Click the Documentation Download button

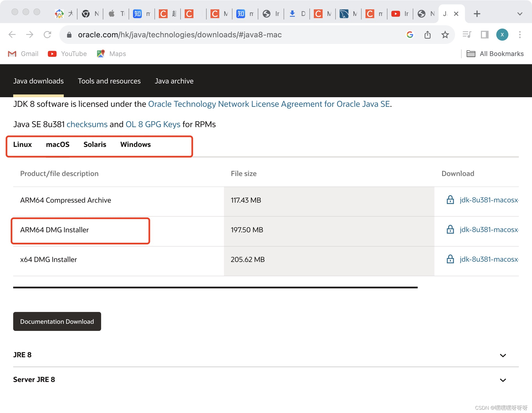coord(57,321)
